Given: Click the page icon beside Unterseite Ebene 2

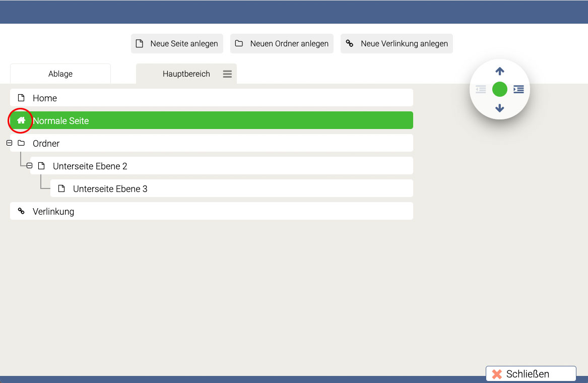Looking at the screenshot, I should click(42, 166).
